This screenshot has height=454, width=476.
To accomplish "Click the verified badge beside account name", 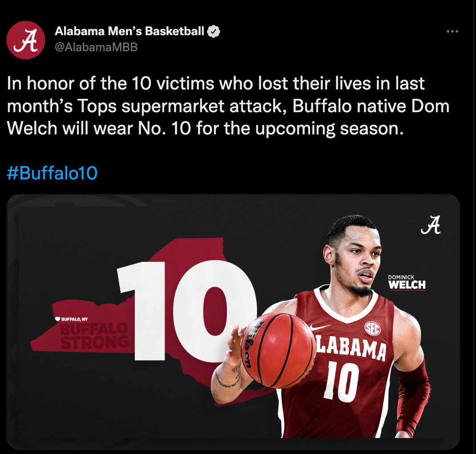I will (x=214, y=31).
